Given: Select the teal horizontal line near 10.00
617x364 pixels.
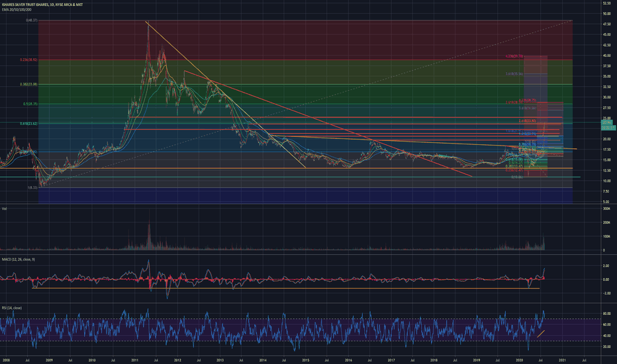Looking at the screenshot, I should point(290,177).
